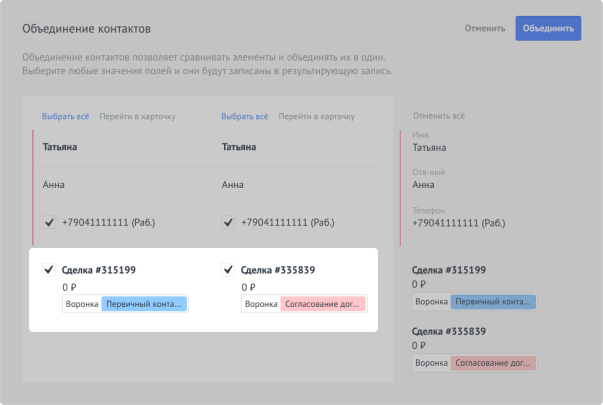This screenshot has width=603, height=405.
Task: Choose responsible Анна from the first contact
Action: [54, 184]
